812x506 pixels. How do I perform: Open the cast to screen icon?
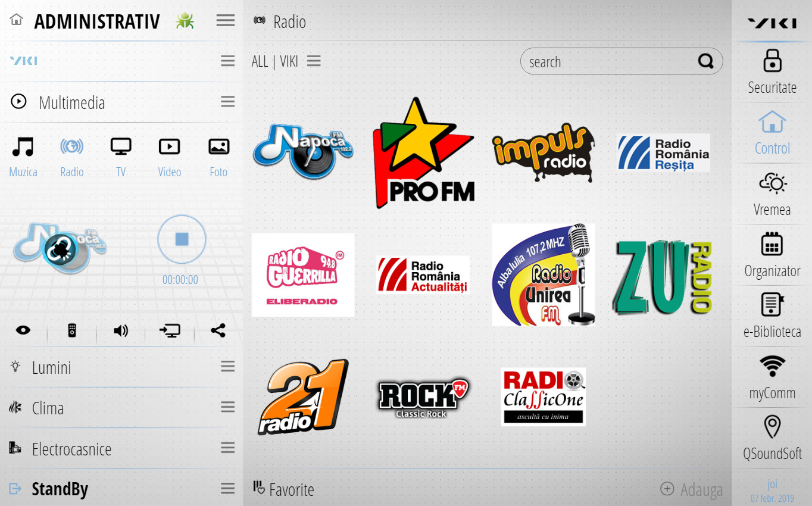coord(170,330)
